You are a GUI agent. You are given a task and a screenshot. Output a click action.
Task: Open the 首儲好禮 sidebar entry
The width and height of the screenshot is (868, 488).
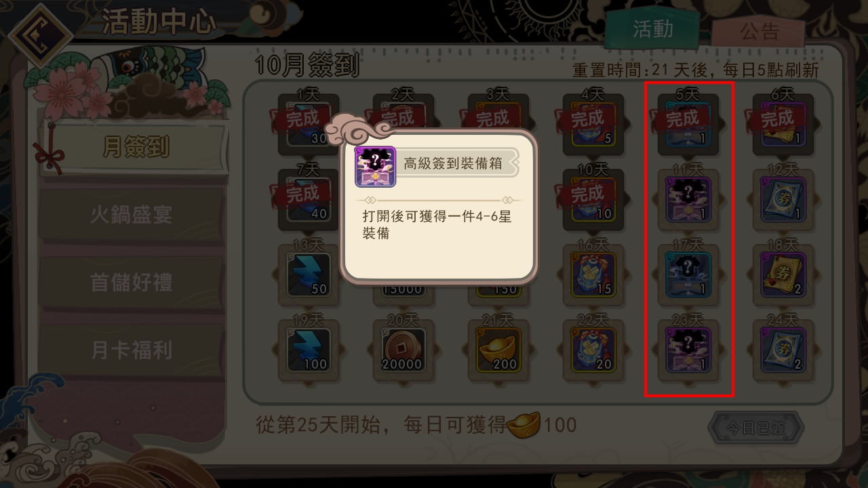click(x=132, y=283)
